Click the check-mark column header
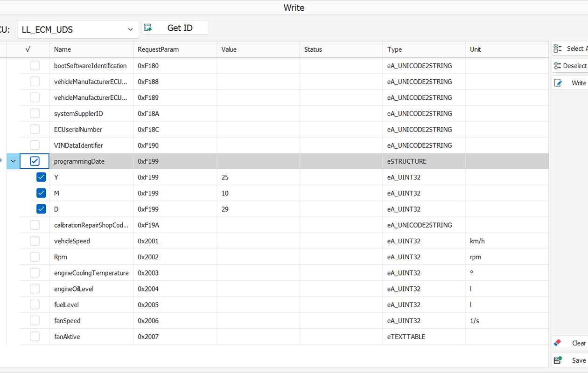Image resolution: width=588 pixels, height=373 pixels. pyautogui.click(x=28, y=49)
